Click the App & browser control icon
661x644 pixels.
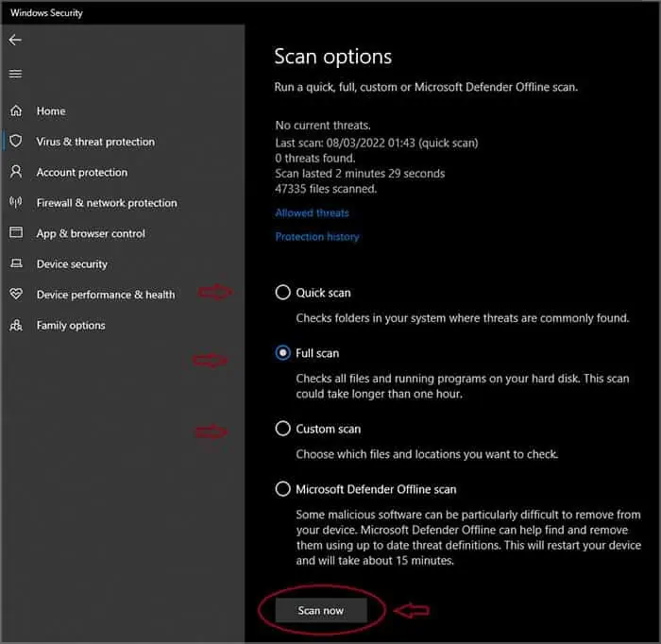click(16, 233)
